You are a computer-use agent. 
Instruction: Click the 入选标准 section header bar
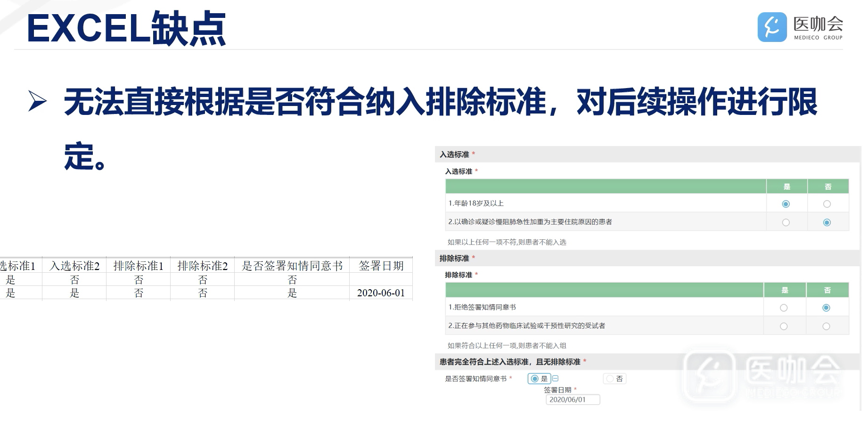tap(647, 155)
